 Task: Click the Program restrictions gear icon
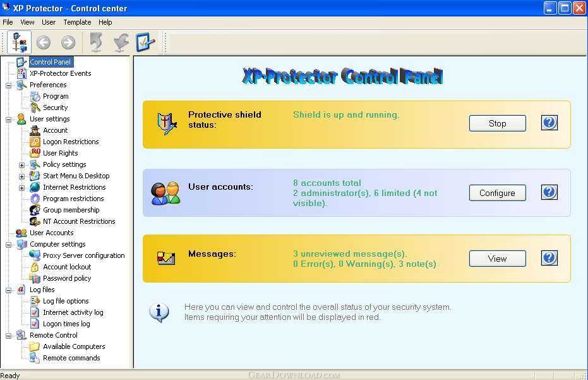coord(35,199)
